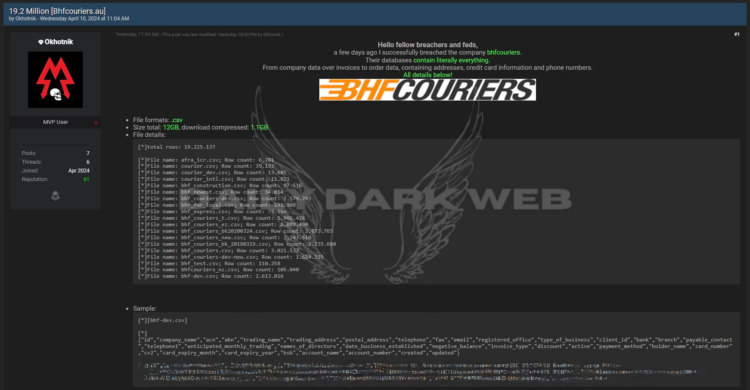Click the diamond icon beside Okhotnik username

click(41, 42)
